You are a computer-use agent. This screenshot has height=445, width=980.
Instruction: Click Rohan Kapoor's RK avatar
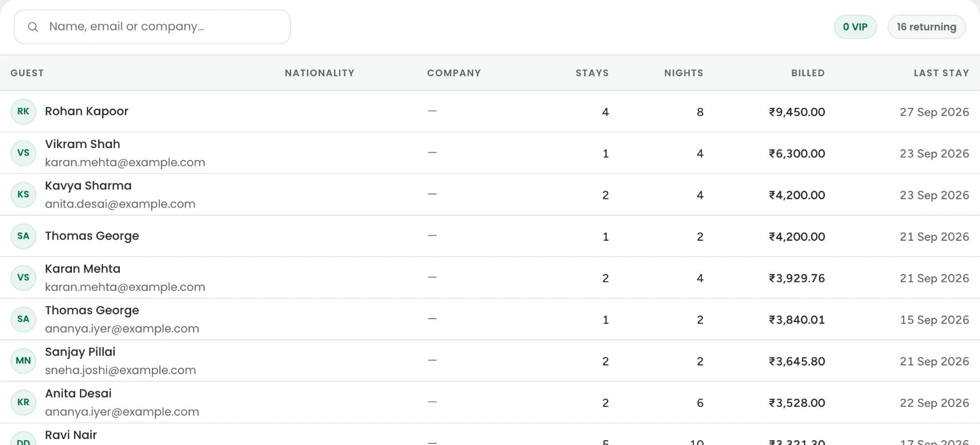tap(23, 112)
